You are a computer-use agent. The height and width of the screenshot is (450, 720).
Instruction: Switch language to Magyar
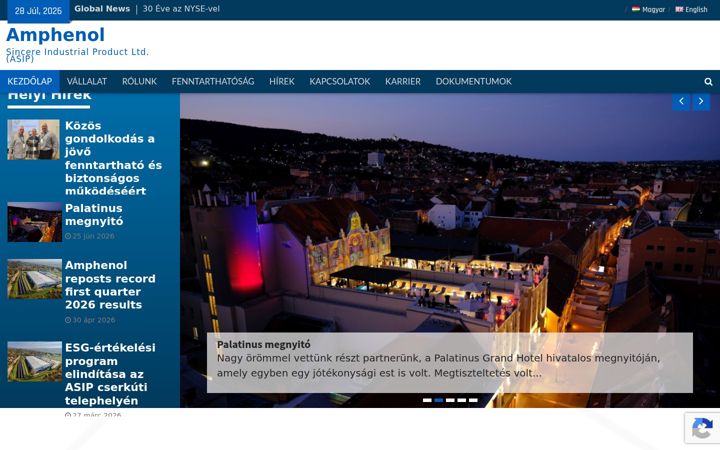648,9
